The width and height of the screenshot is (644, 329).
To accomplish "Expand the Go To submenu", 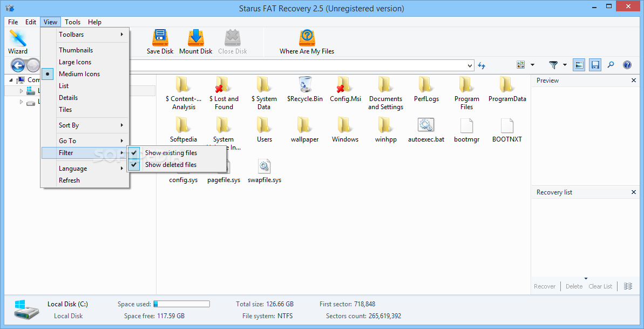I will coord(85,140).
